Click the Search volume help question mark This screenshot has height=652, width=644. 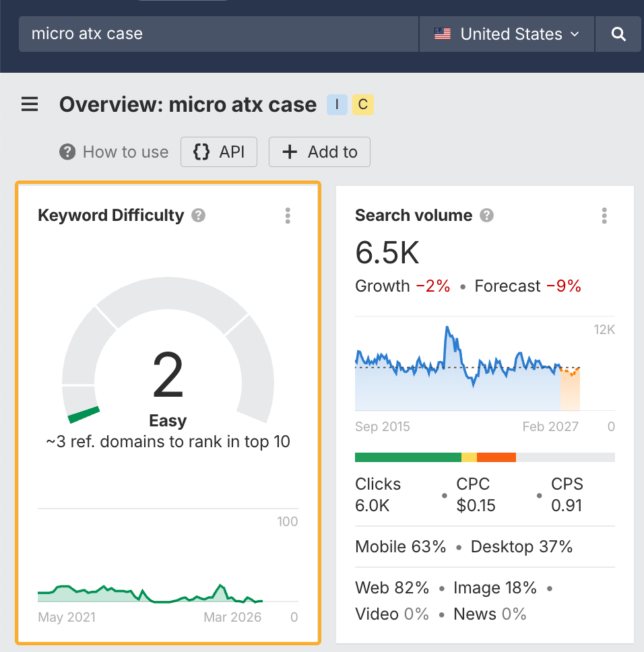[486, 216]
